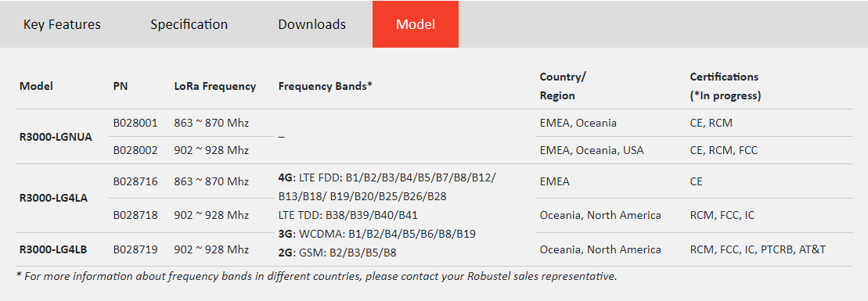Viewport: 868px width, 301px height.
Task: Click the PTCRB, AT&T certifications cell
Action: [758, 249]
